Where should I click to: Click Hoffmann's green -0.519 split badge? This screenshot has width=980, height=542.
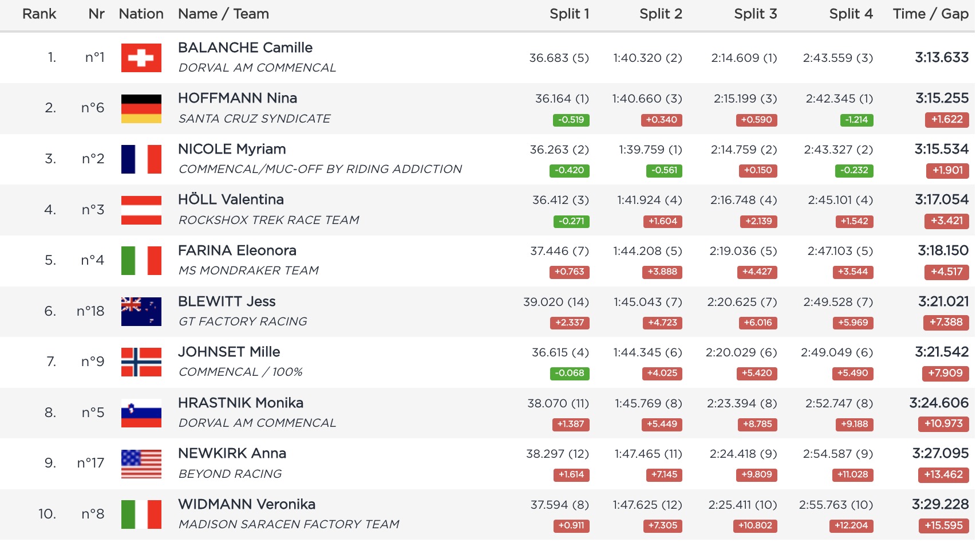571,120
